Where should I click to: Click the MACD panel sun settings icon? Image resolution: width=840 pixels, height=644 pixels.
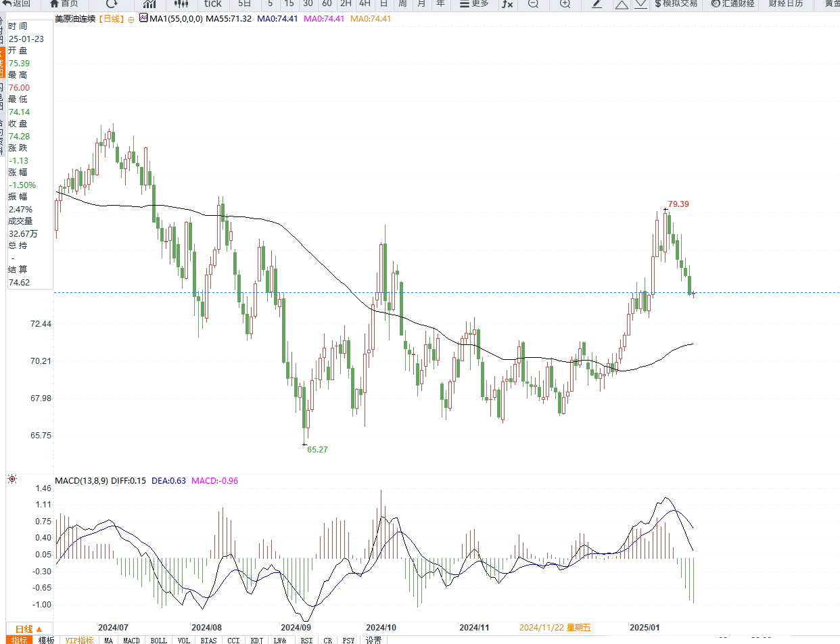[11, 480]
